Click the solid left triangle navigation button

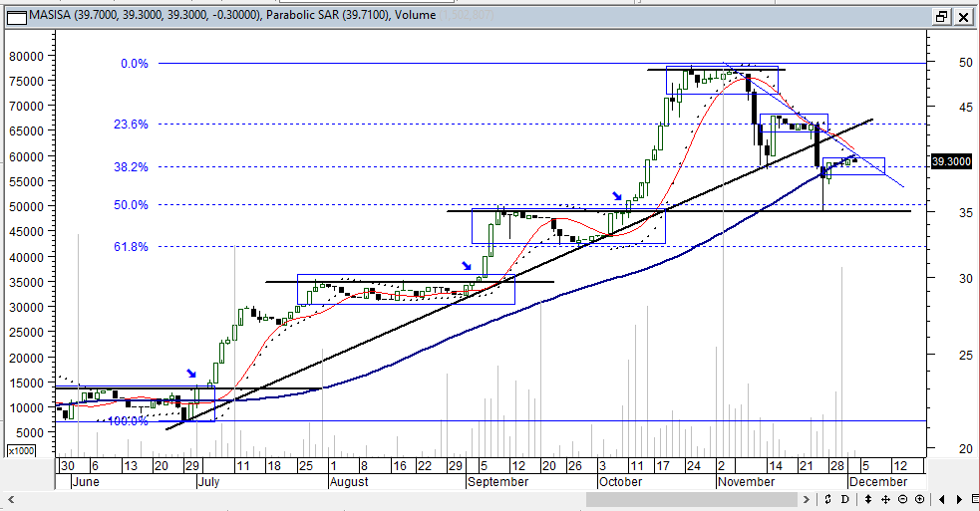pos(943,499)
